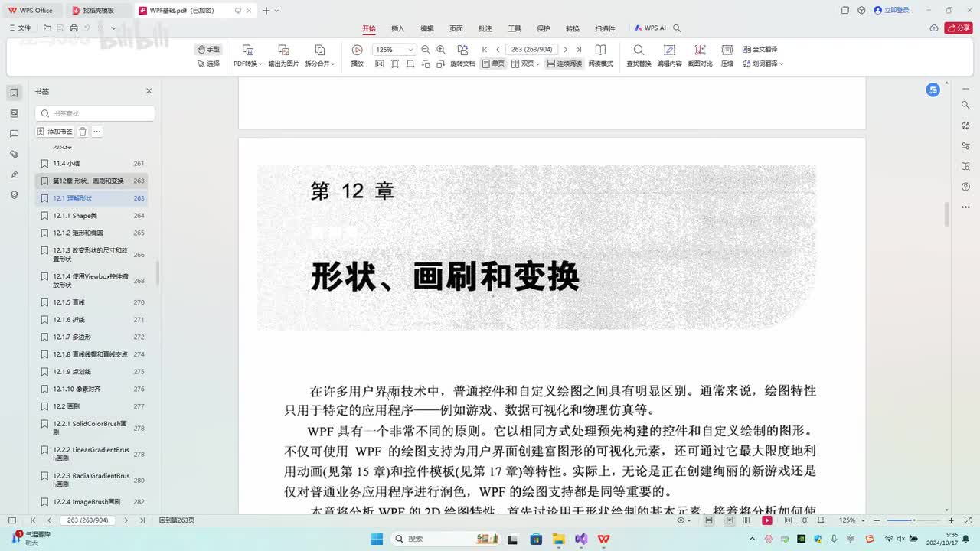Open the 拆分合并 dropdown
The width and height of the screenshot is (980, 551).
click(x=320, y=64)
